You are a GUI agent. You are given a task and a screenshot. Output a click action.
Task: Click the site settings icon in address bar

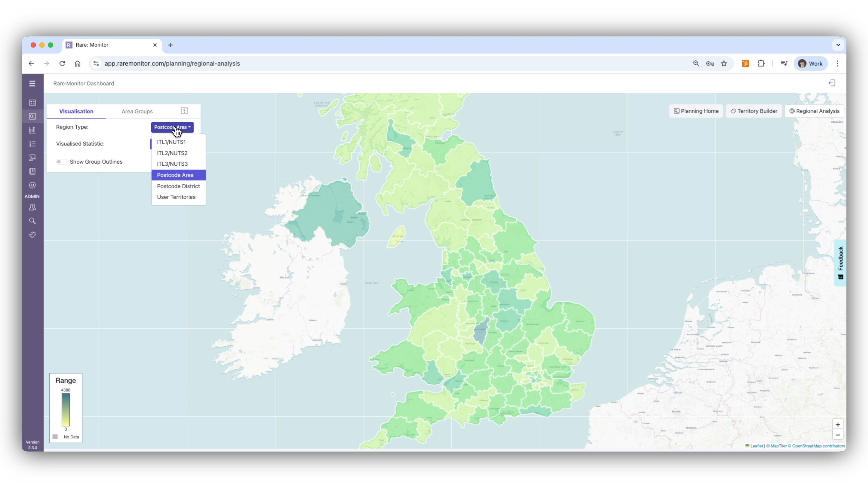96,63
